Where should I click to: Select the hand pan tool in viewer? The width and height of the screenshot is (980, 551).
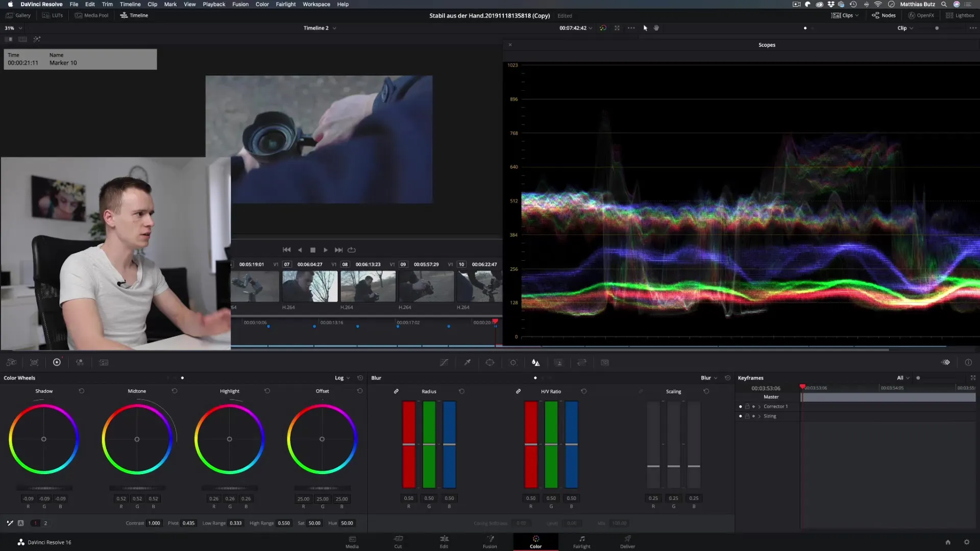656,28
